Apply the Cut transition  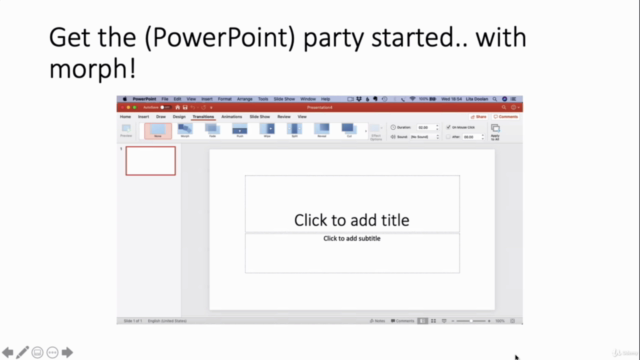click(x=349, y=131)
